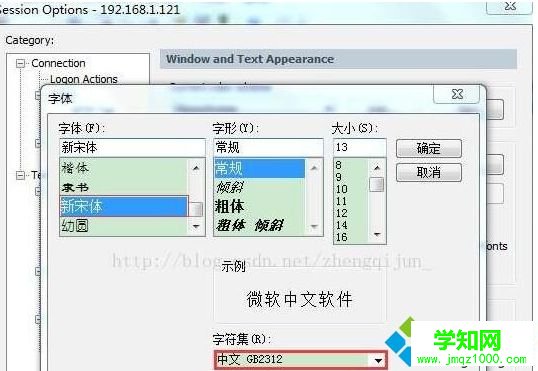Image resolution: width=538 pixels, height=371 pixels.
Task: Select size 11 in the size list
Action: (351, 201)
